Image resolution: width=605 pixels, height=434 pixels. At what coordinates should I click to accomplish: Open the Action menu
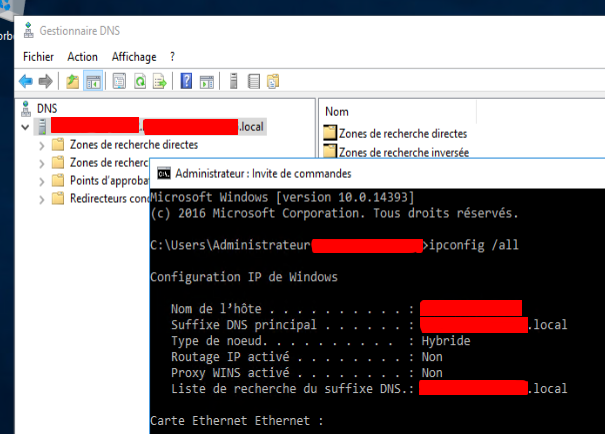coord(82,57)
